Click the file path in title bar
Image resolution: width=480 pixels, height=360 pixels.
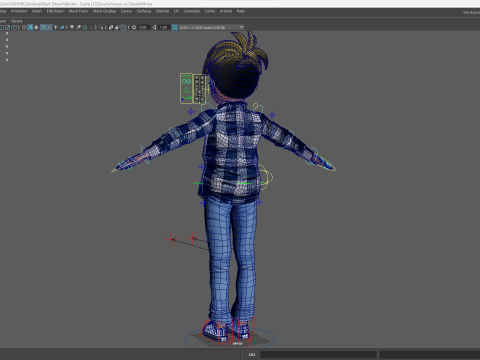pyautogui.click(x=76, y=4)
